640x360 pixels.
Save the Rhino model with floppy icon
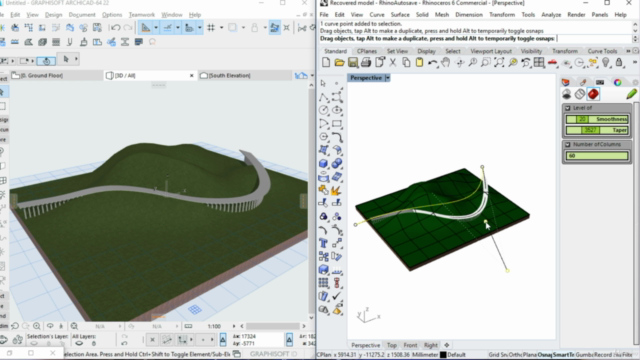pos(353,62)
